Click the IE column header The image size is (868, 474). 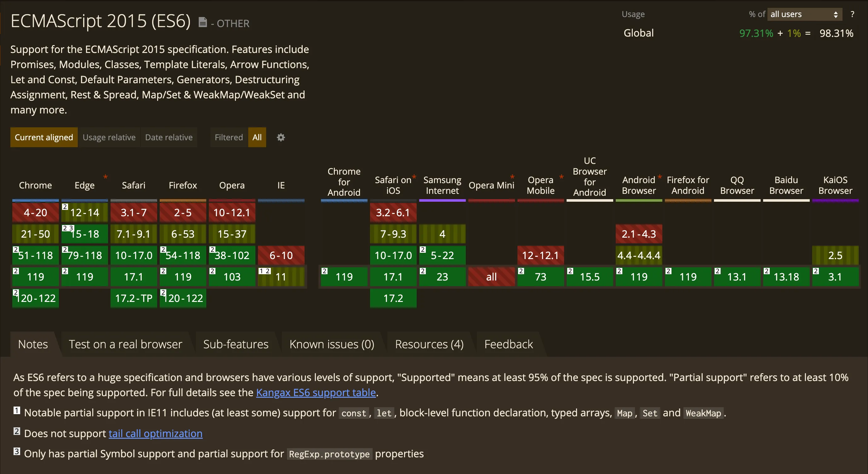click(281, 185)
